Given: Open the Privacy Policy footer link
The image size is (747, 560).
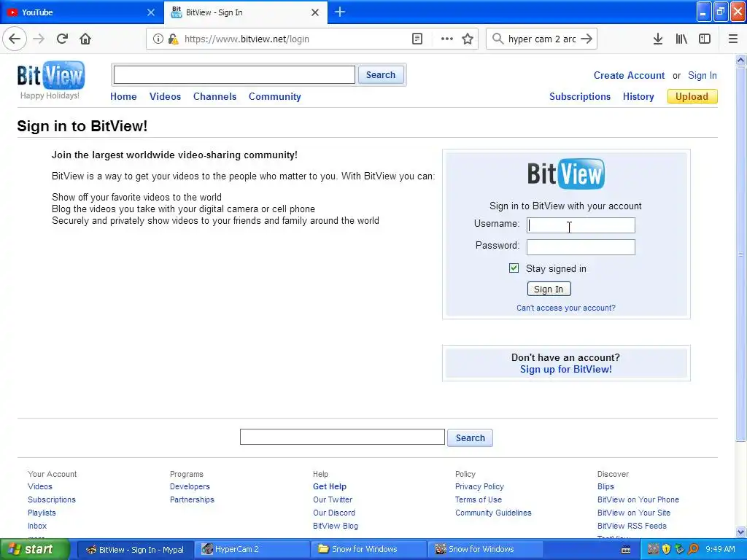Looking at the screenshot, I should [479, 486].
